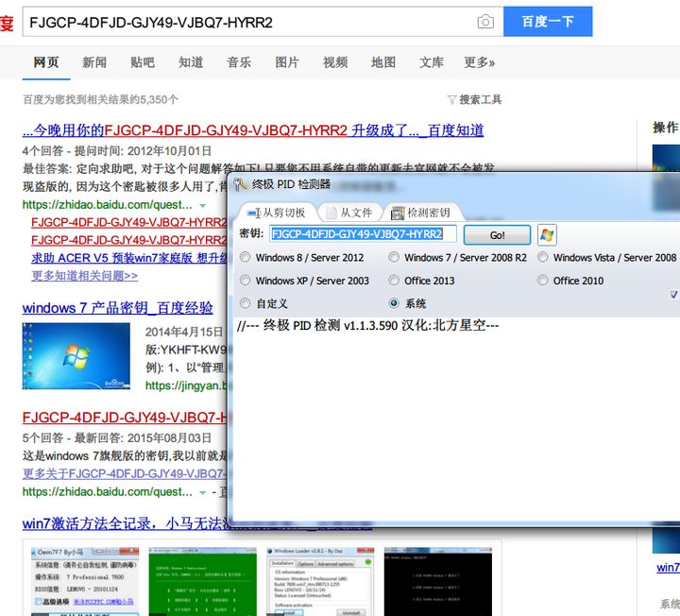Open the windows 7 产品密钥_百度经验 link
This screenshot has width=680, height=616.
[117, 308]
